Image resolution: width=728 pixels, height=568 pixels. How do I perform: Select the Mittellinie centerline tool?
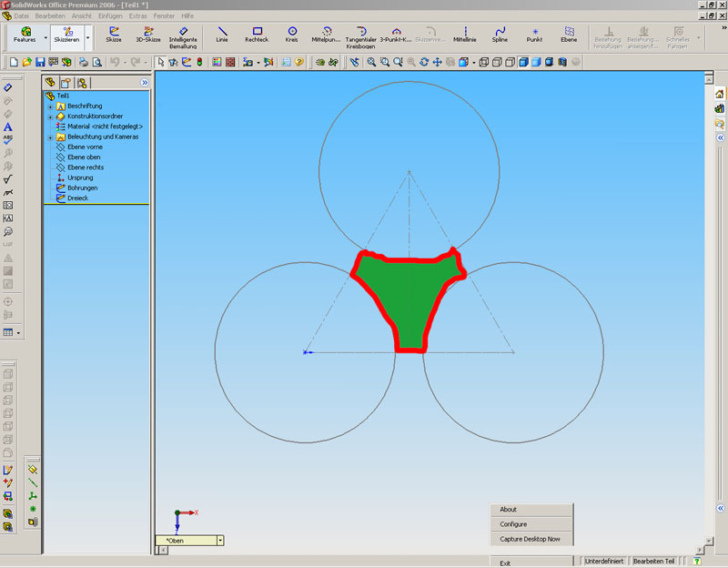click(x=464, y=35)
